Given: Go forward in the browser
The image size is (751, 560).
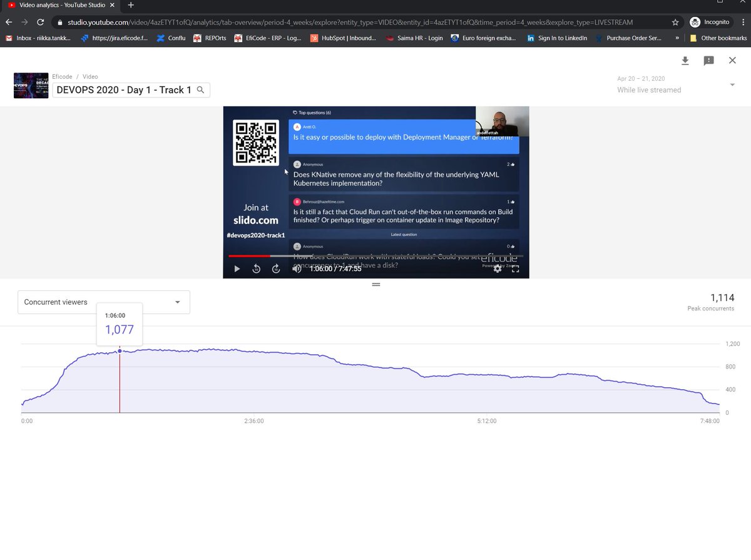Looking at the screenshot, I should pos(24,22).
